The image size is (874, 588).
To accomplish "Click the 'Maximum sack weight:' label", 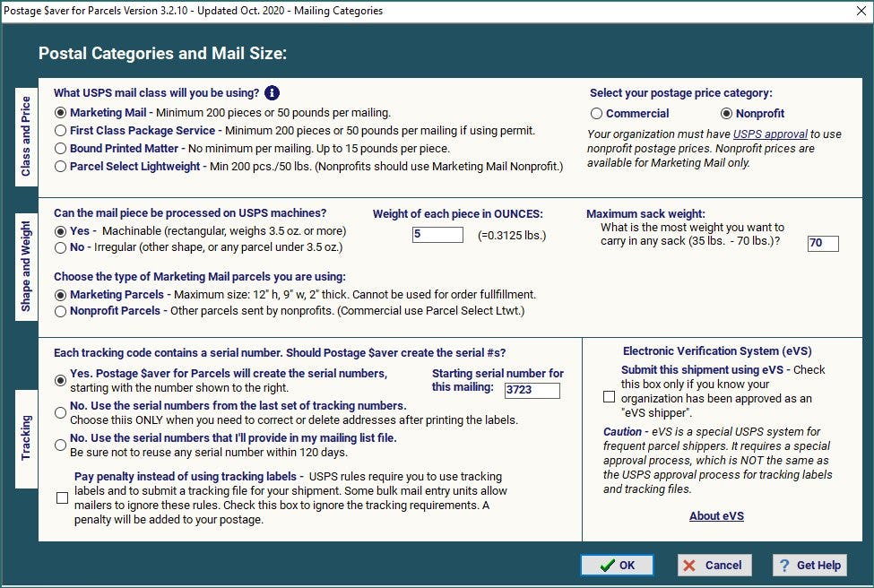I will coord(645,214).
